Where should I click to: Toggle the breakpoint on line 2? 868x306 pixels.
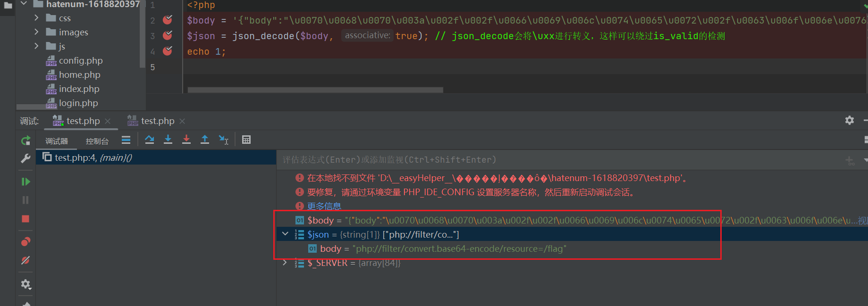pos(168,20)
